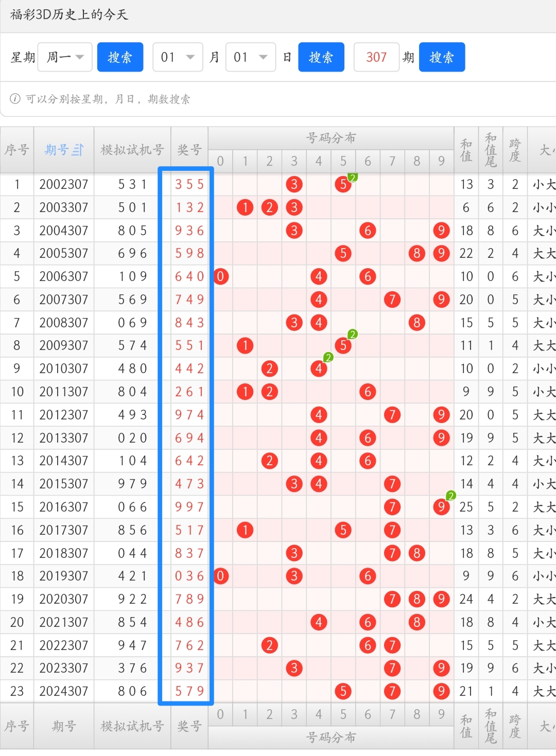Screen dimensions: 556x756
Task: Click the 搜索 button after the 日 label
Action: tap(321, 57)
